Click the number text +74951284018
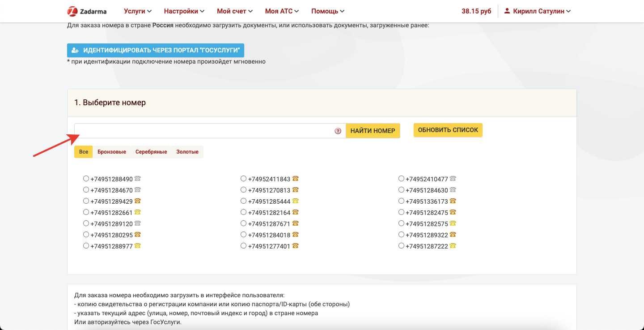The height and width of the screenshot is (330, 644). coord(269,235)
